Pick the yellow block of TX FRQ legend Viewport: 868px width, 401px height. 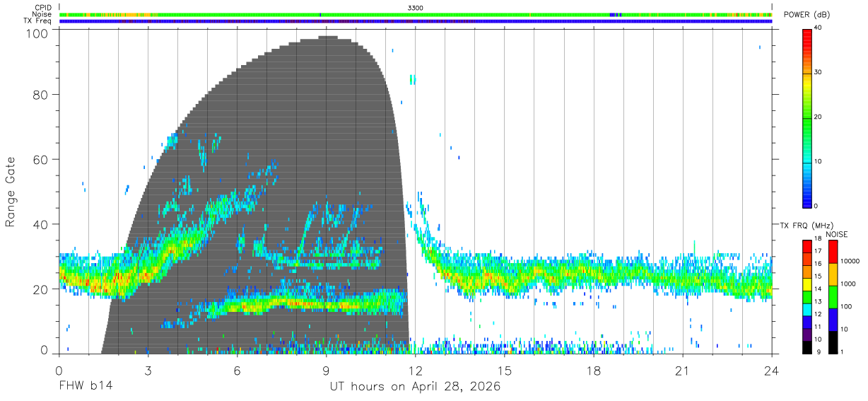pos(807,284)
